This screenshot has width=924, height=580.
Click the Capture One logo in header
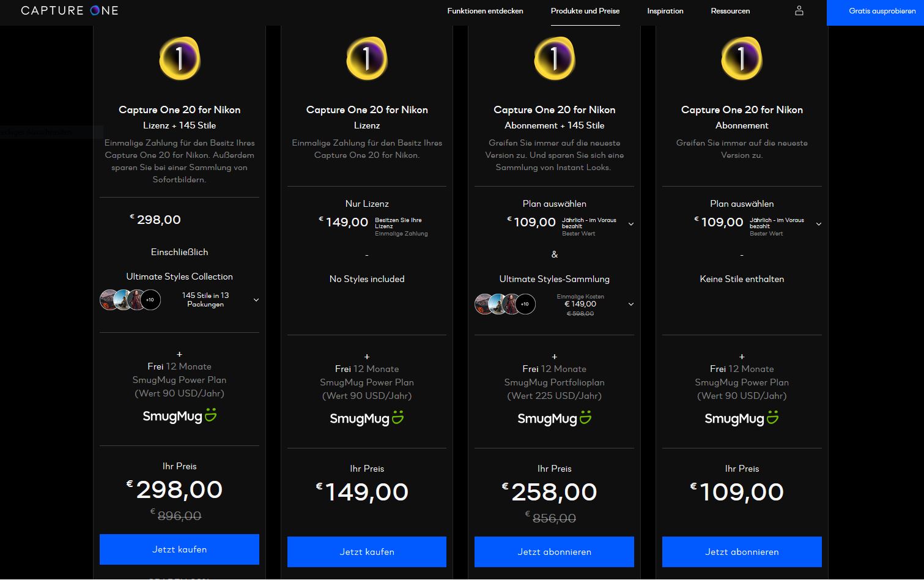70,11
